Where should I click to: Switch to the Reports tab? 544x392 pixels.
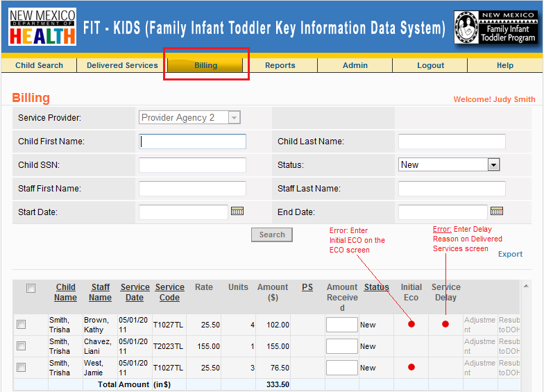(x=280, y=65)
